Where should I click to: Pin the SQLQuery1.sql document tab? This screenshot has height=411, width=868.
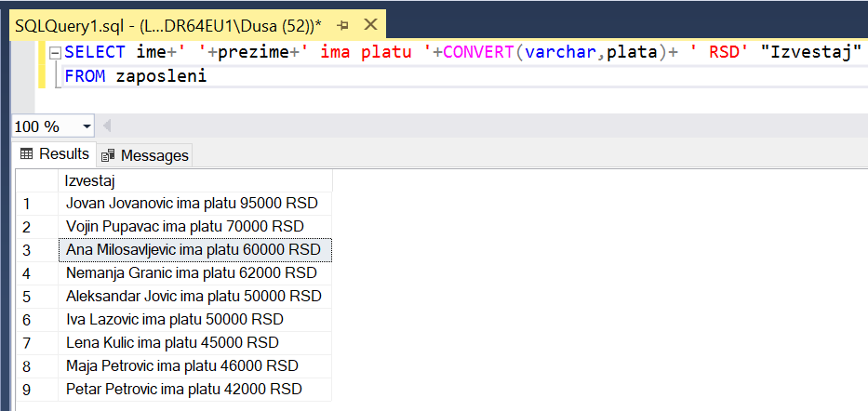[x=342, y=21]
